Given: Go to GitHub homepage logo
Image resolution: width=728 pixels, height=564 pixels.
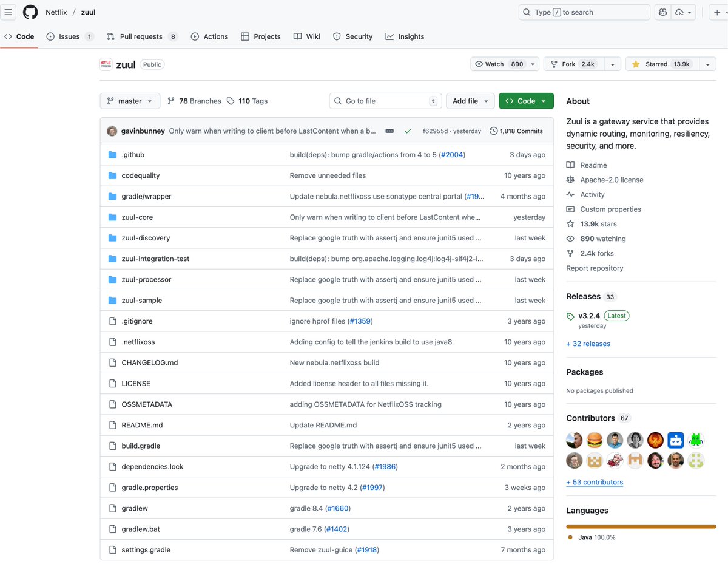Looking at the screenshot, I should click(30, 12).
